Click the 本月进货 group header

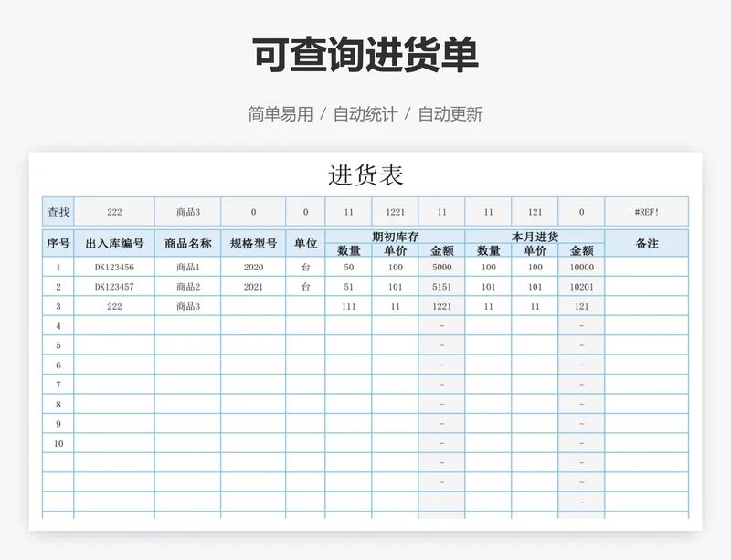click(535, 237)
